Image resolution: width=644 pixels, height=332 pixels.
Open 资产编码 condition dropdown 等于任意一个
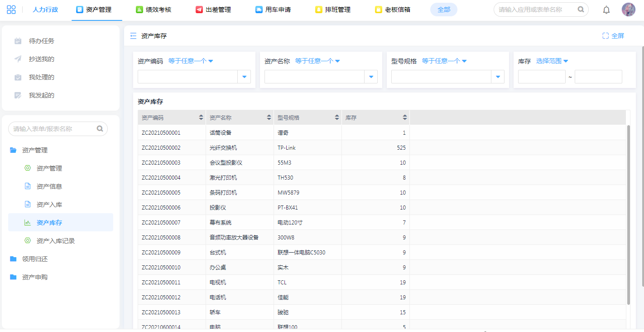coord(191,61)
